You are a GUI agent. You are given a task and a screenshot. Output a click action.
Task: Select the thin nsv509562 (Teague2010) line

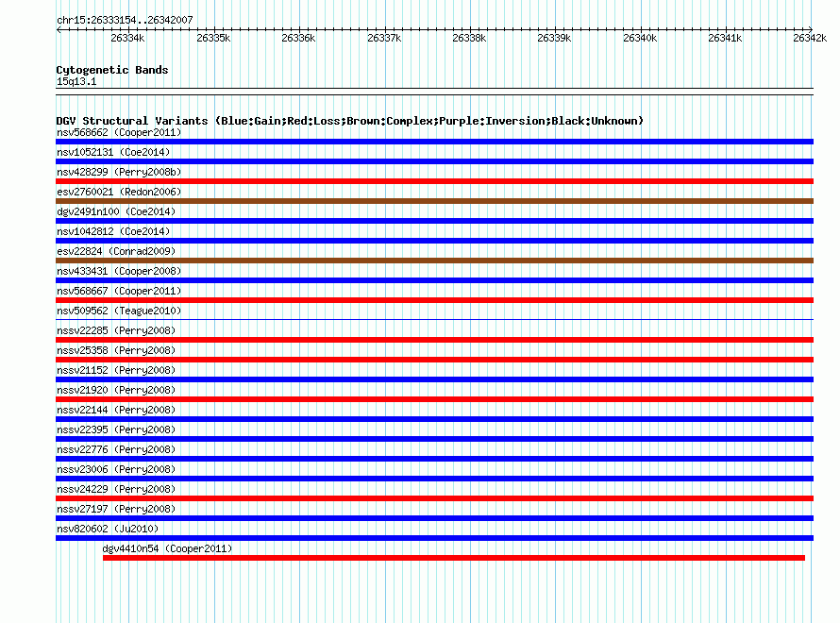434,320
